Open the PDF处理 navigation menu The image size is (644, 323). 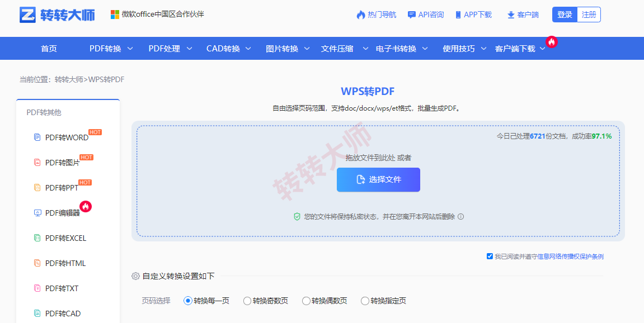(164, 49)
